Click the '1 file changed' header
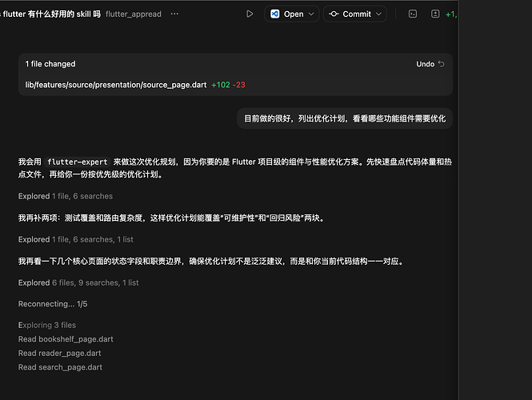 click(x=50, y=64)
